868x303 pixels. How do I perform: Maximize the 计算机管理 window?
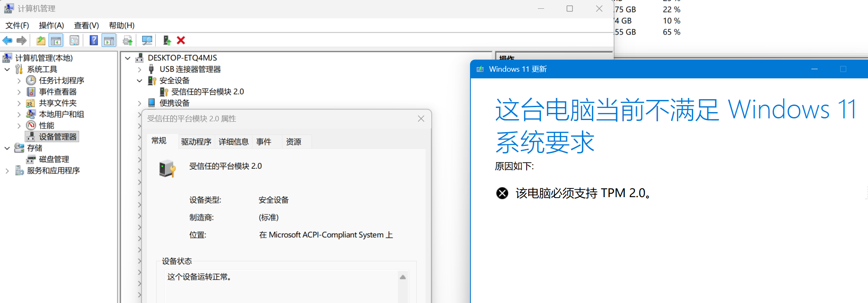570,9
